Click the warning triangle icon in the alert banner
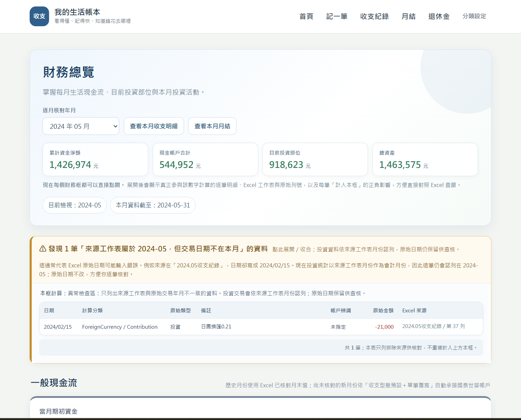Screen dimensions: 521x420 coord(43,249)
